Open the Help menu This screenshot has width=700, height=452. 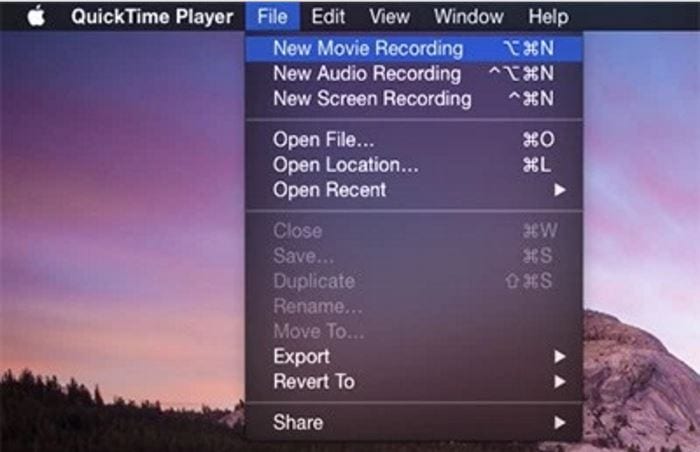tap(548, 17)
